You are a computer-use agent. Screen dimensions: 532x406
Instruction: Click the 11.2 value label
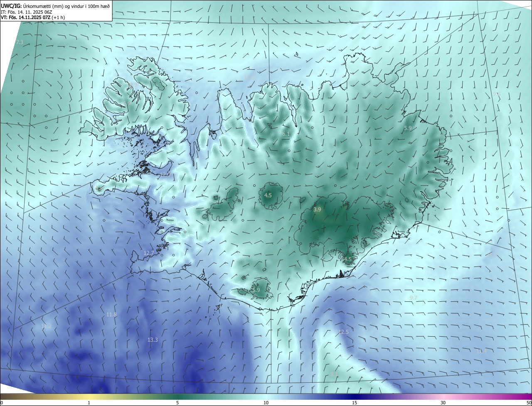pos(46,326)
